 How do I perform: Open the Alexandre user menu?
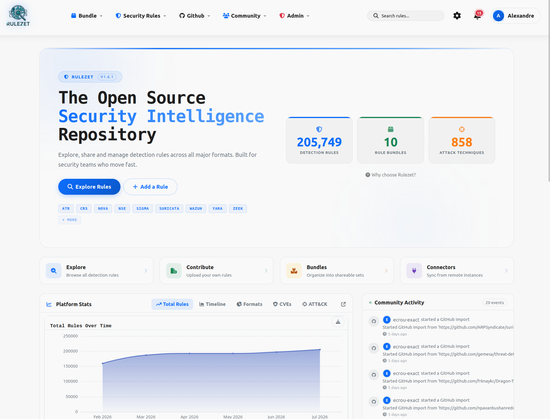click(x=515, y=16)
